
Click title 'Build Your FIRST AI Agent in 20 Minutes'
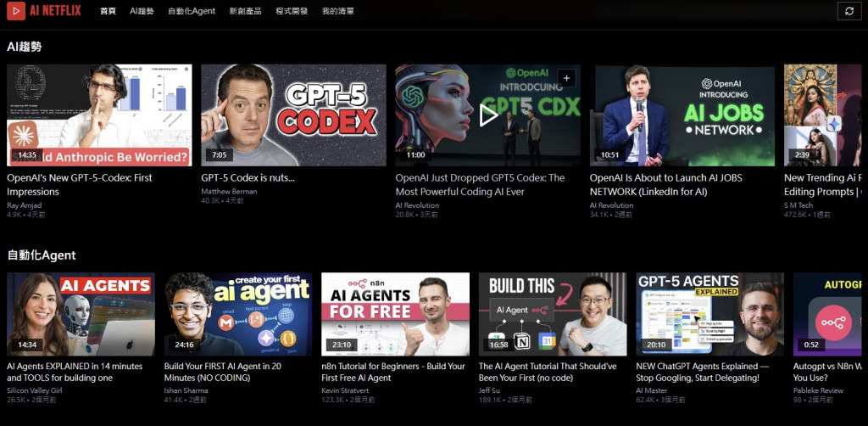tap(223, 372)
